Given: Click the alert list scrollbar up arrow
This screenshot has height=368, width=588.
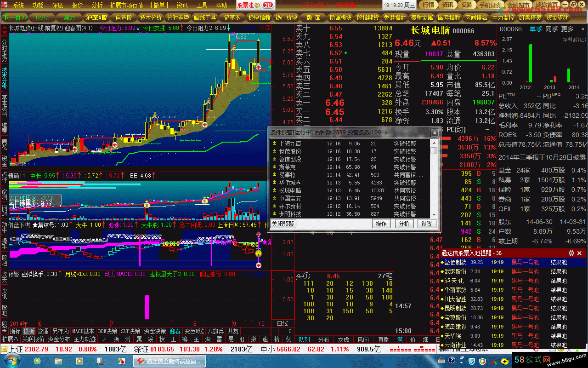Looking at the screenshot, I should click(x=434, y=142).
